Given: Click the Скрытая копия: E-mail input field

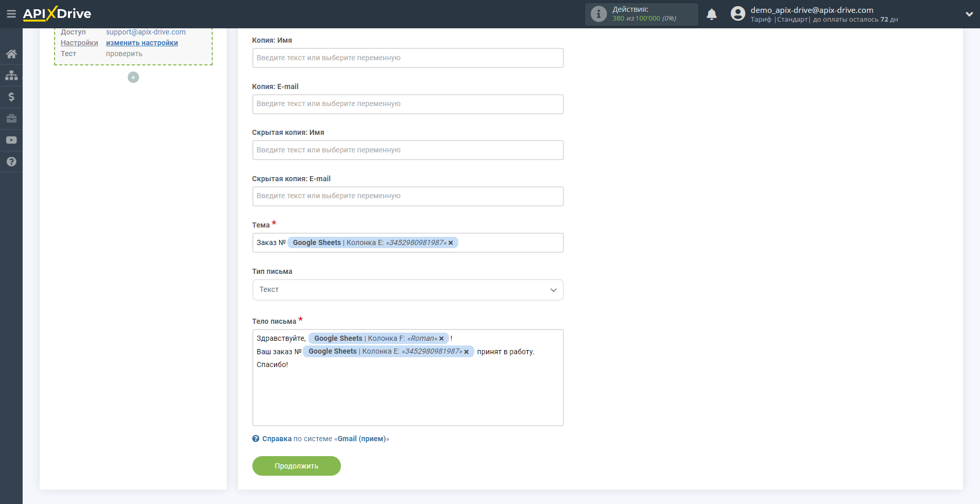Looking at the screenshot, I should tap(408, 196).
